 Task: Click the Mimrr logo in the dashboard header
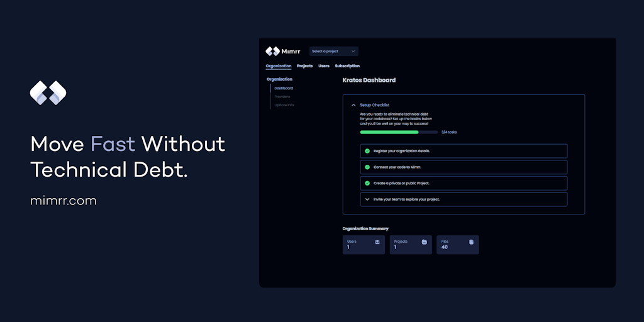pos(282,52)
